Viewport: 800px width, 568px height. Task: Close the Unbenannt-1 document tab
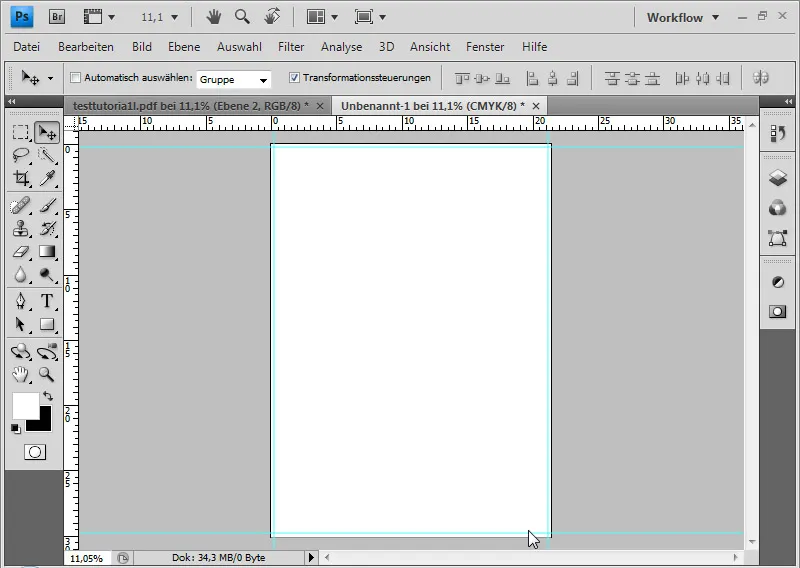(x=536, y=106)
